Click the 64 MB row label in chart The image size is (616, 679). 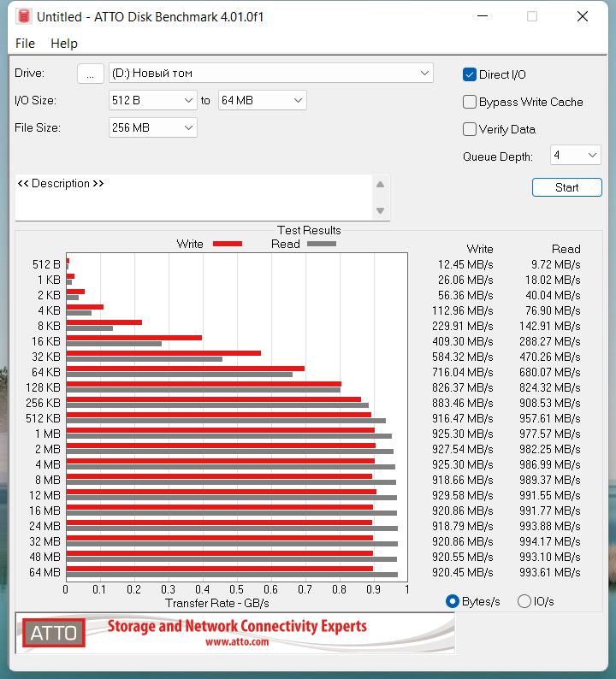(44, 572)
